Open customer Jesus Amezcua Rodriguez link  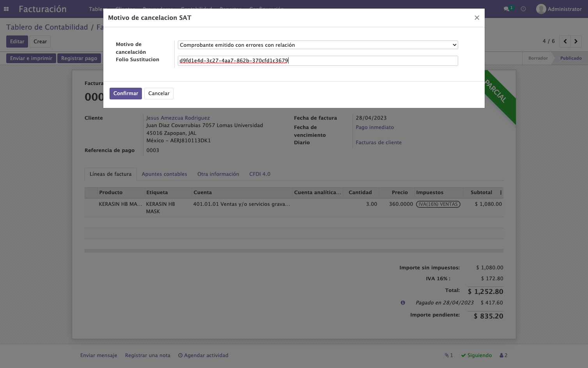[178, 118]
